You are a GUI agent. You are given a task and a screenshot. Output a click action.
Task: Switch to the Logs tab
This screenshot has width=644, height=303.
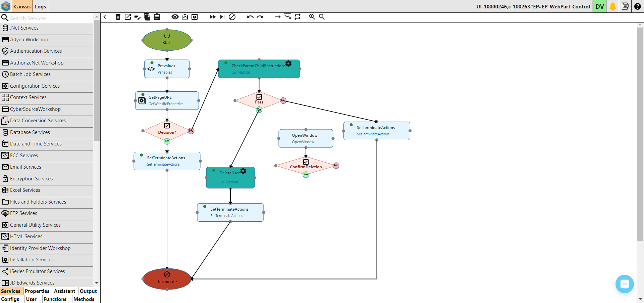pos(41,6)
